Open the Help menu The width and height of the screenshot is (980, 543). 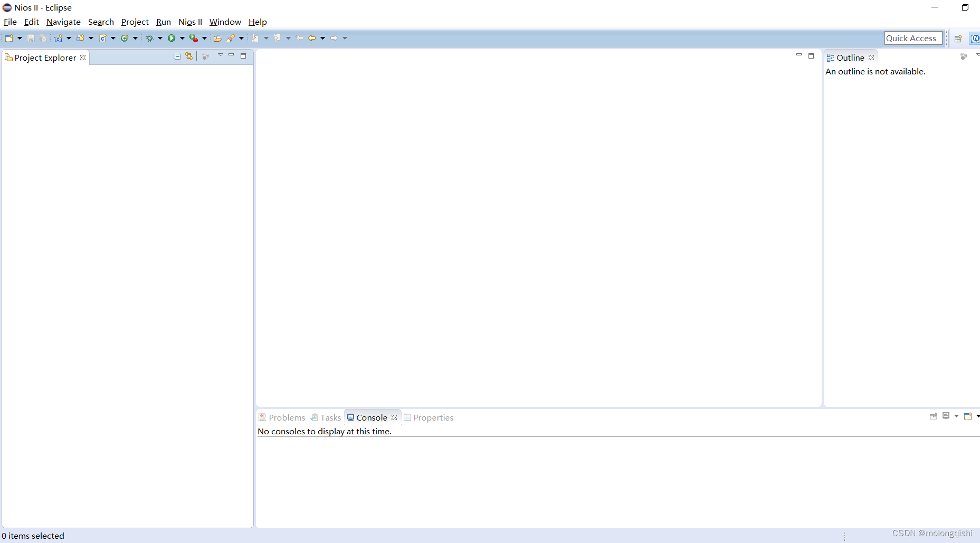coord(258,22)
